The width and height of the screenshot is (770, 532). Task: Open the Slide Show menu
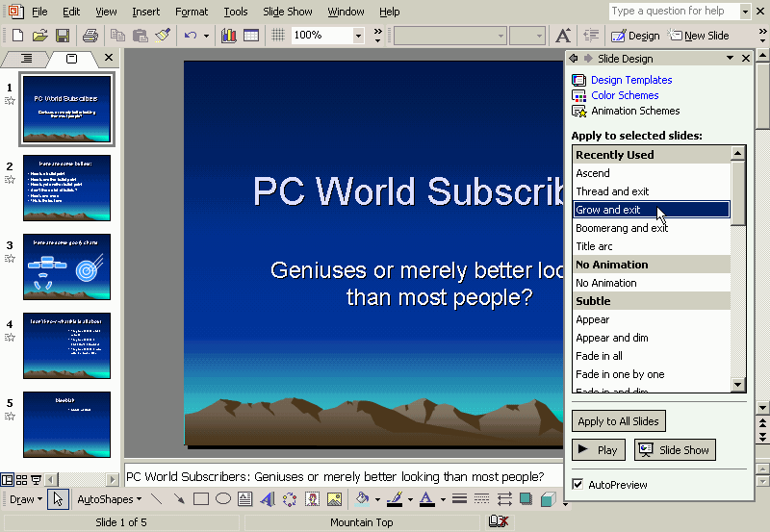click(287, 12)
